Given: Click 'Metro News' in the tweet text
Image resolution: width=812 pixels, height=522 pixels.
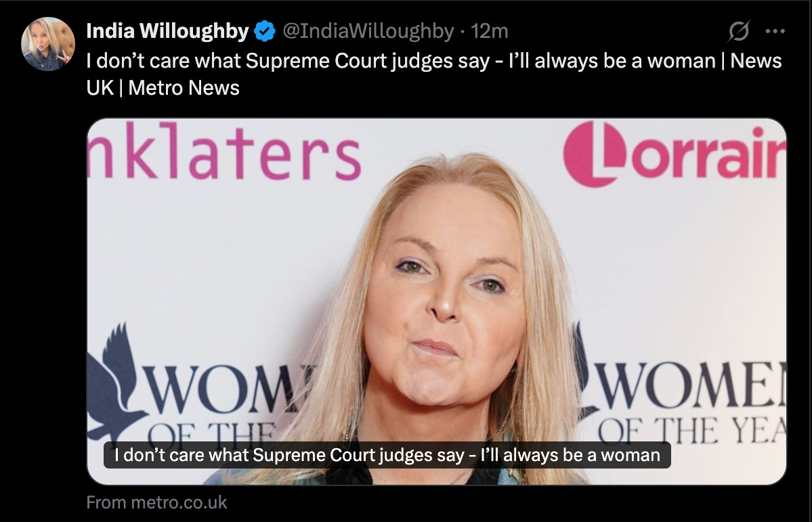Looking at the screenshot, I should [184, 87].
